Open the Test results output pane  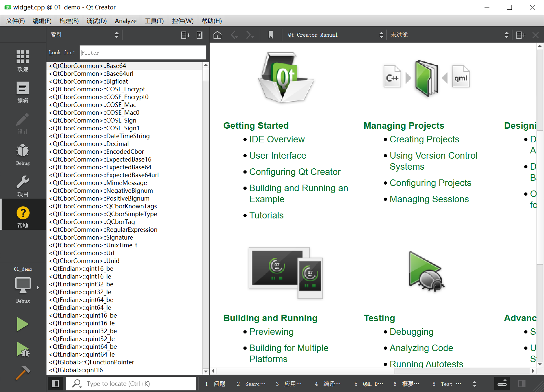click(x=447, y=384)
